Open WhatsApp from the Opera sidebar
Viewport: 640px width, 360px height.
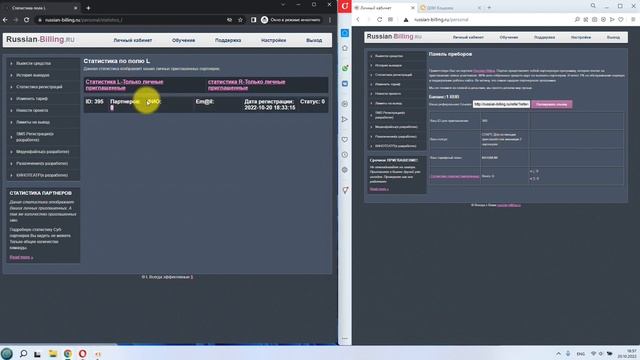(345, 68)
